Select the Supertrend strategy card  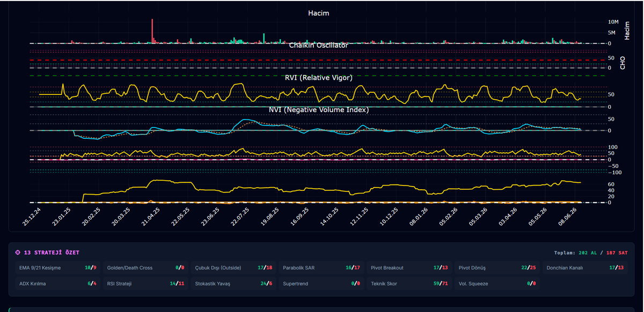coord(321,284)
